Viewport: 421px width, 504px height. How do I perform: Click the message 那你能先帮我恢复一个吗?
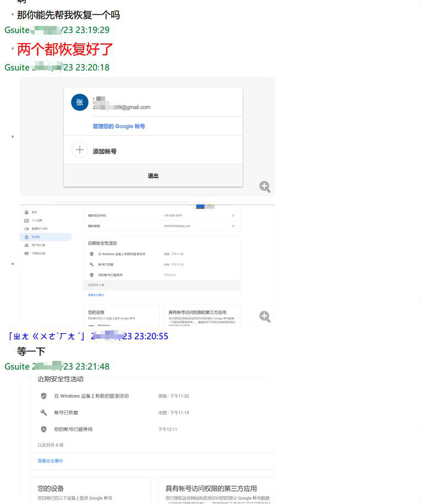coord(68,15)
